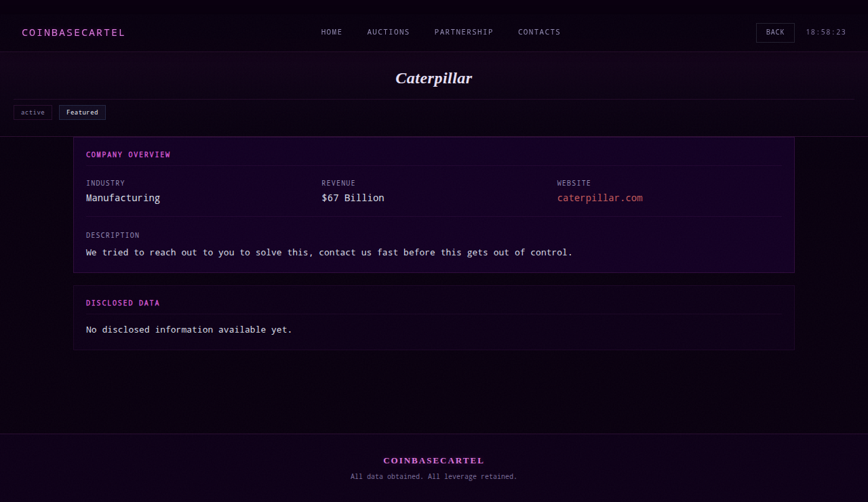Select 'No disclosed information available yet.' text
Image resolution: width=868 pixels, height=502 pixels.
(x=189, y=330)
